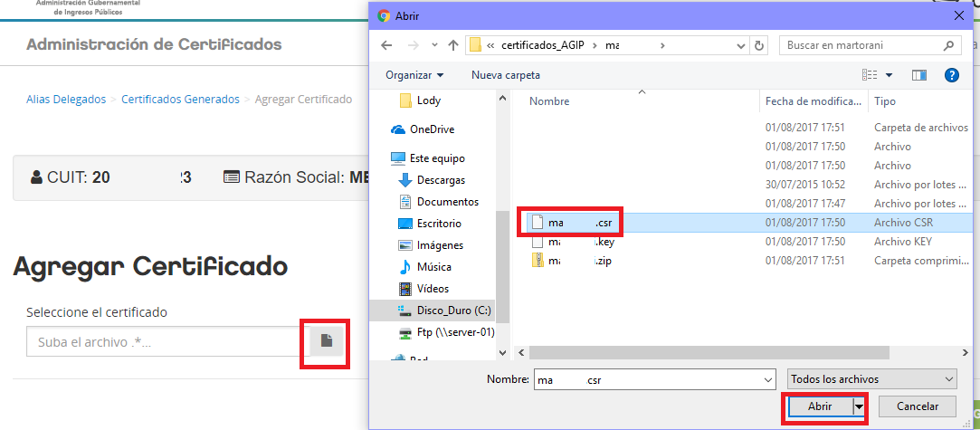The height and width of the screenshot is (430, 980).
Task: Click the file upload icon button
Action: [327, 341]
